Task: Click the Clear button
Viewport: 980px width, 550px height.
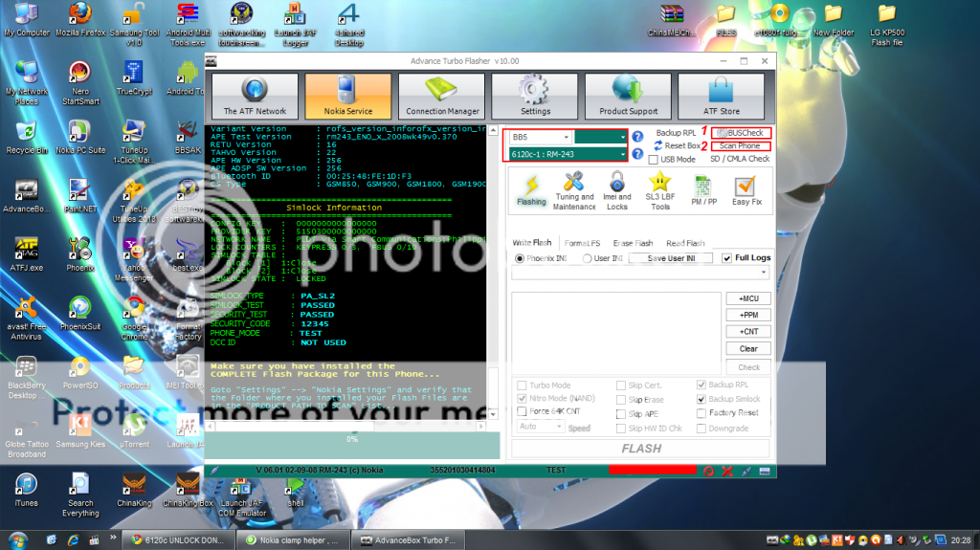Action: [x=748, y=349]
